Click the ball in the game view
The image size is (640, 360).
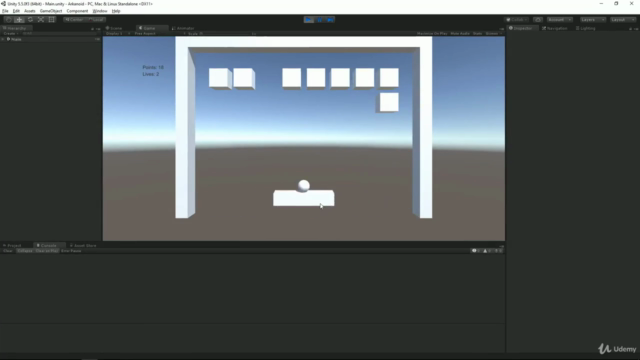point(304,186)
